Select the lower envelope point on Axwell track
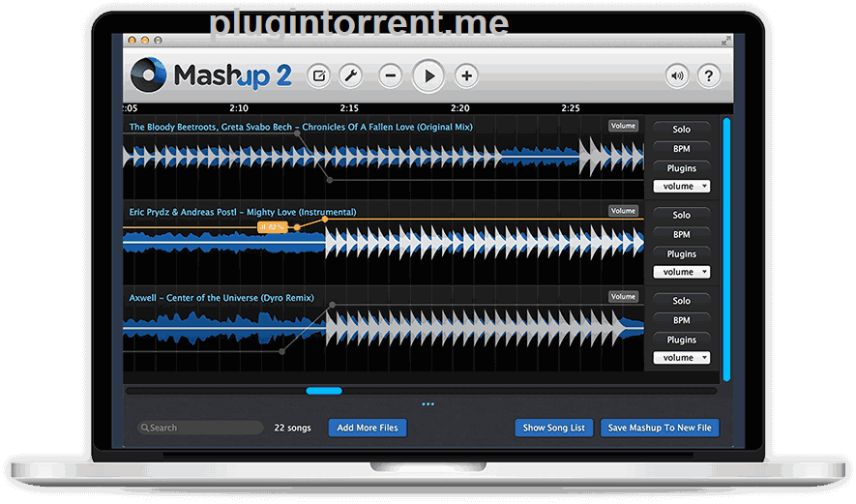 [281, 352]
